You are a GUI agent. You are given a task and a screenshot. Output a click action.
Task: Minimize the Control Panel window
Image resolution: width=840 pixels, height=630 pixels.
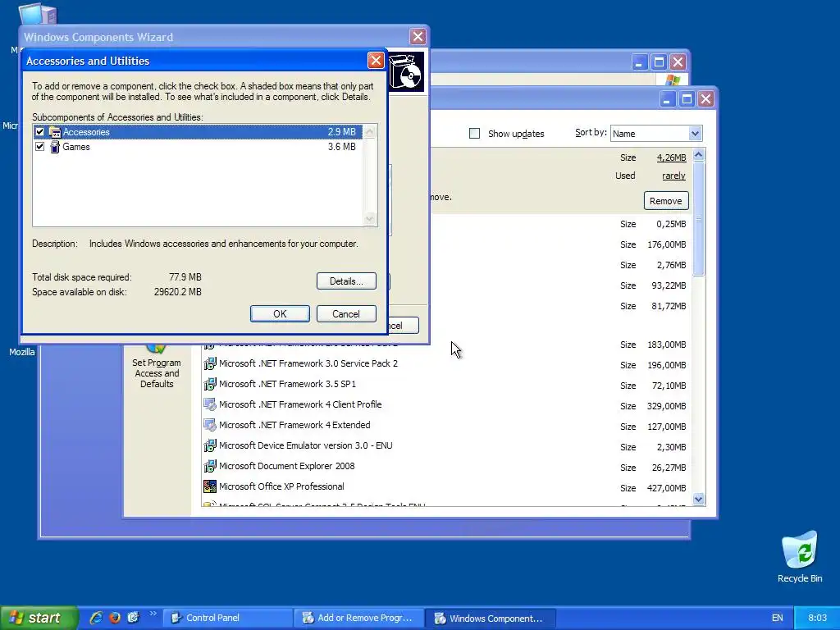point(639,62)
